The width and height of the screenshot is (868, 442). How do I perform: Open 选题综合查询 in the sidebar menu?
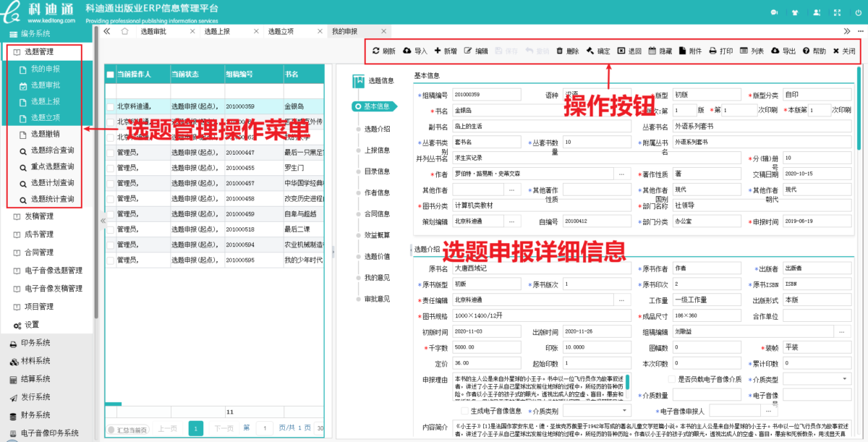(51, 150)
